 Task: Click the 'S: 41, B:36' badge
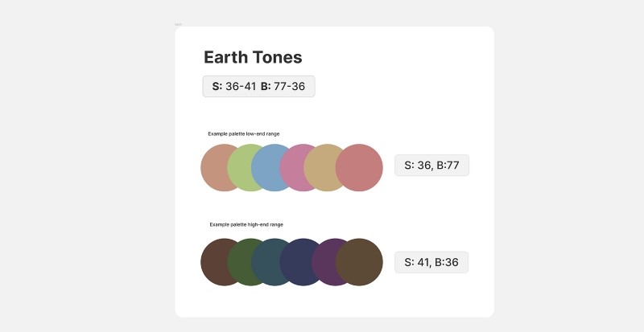(431, 262)
